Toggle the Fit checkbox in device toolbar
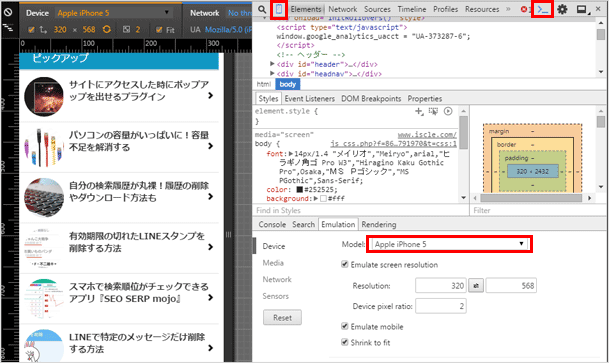The height and width of the screenshot is (363, 609). coord(159,30)
